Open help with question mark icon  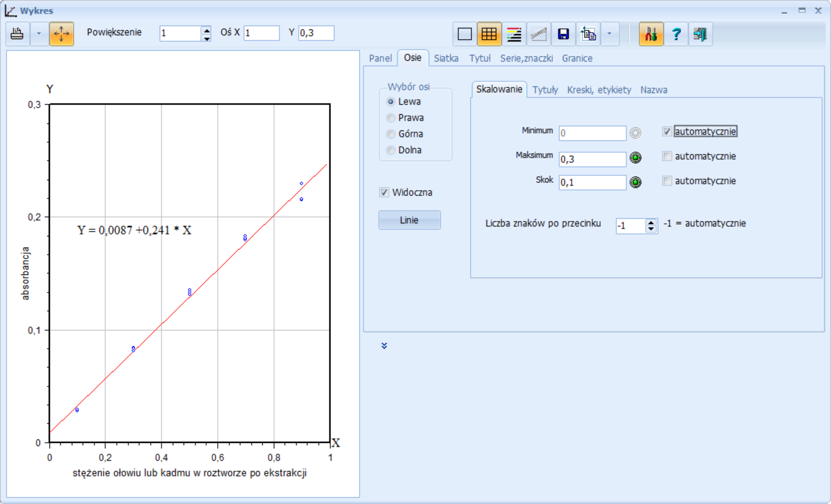(676, 34)
